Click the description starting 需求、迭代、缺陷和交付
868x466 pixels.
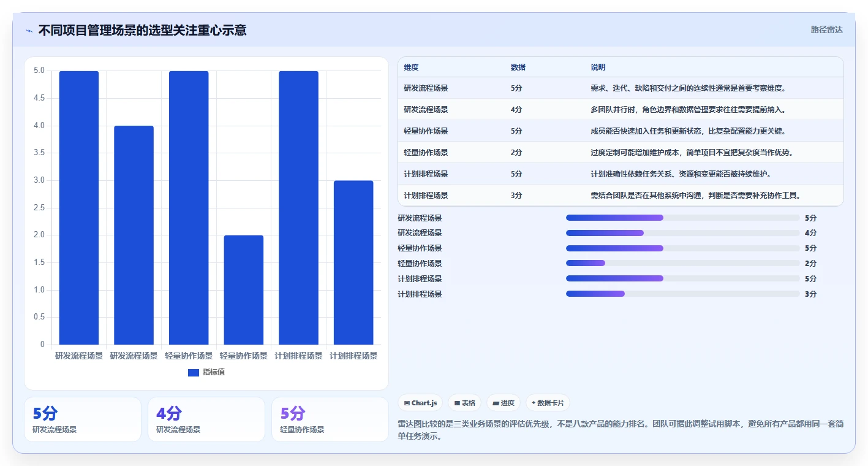(688, 88)
